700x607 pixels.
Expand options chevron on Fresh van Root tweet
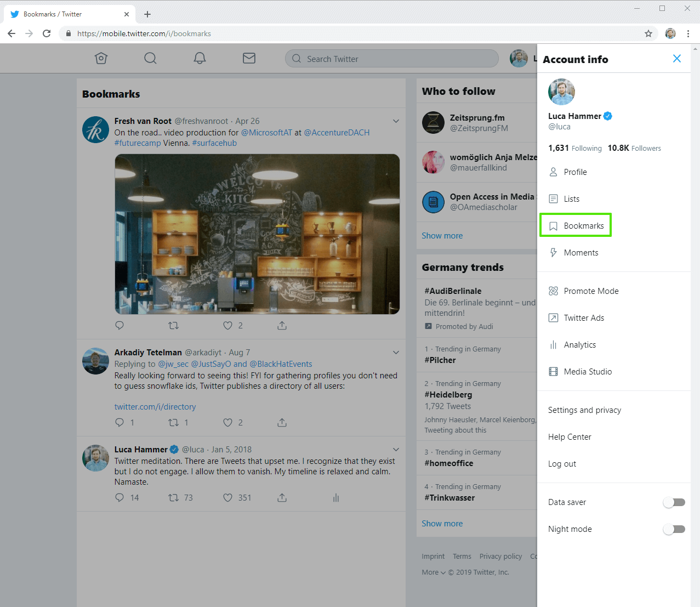click(x=396, y=121)
